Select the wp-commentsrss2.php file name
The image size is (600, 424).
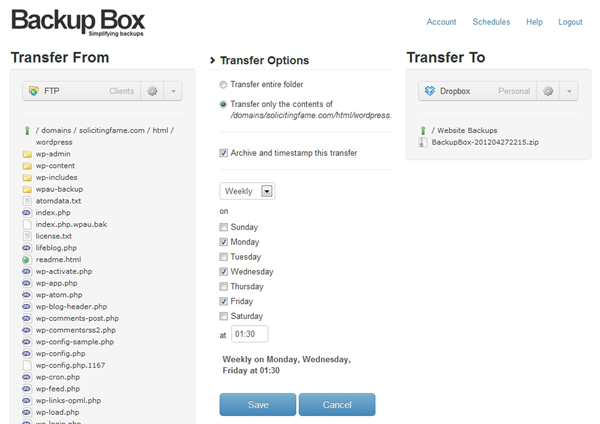(x=76, y=330)
